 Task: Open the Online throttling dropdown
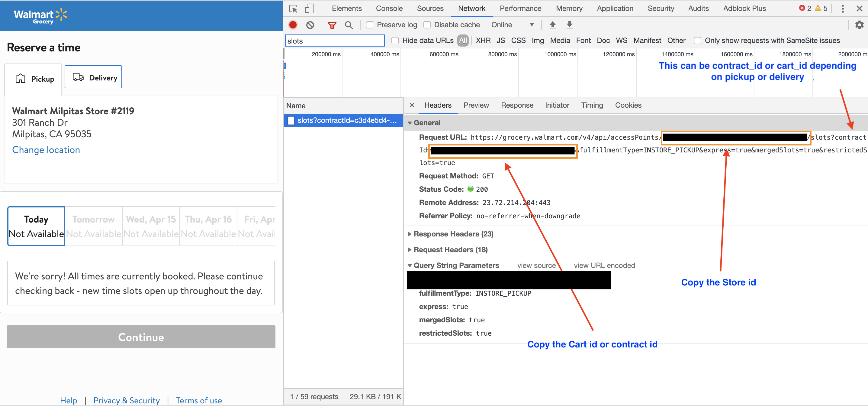tap(512, 24)
